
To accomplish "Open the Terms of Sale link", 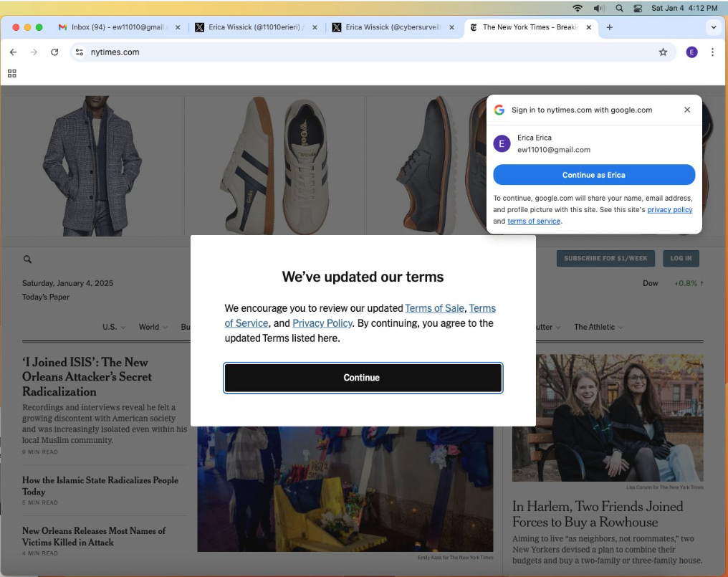I will (x=434, y=308).
